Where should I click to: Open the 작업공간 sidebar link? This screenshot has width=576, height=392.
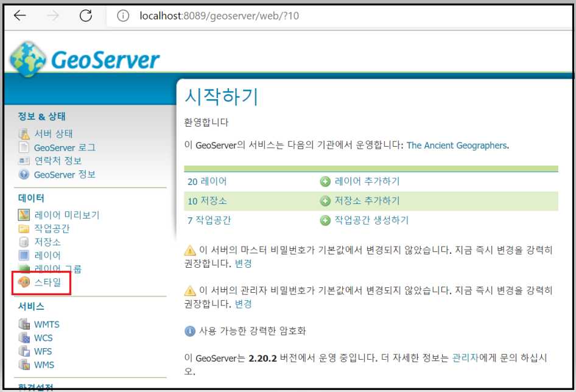tap(52, 228)
